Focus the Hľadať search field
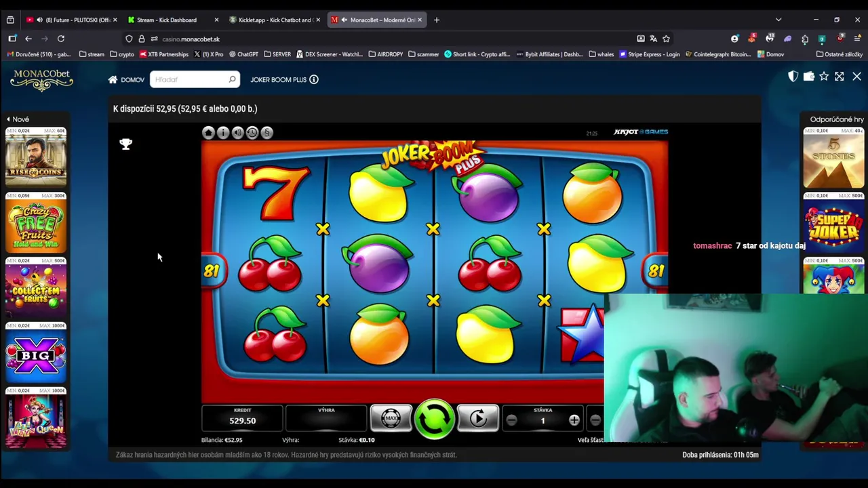The height and width of the screenshot is (488, 868). pyautogui.click(x=195, y=79)
